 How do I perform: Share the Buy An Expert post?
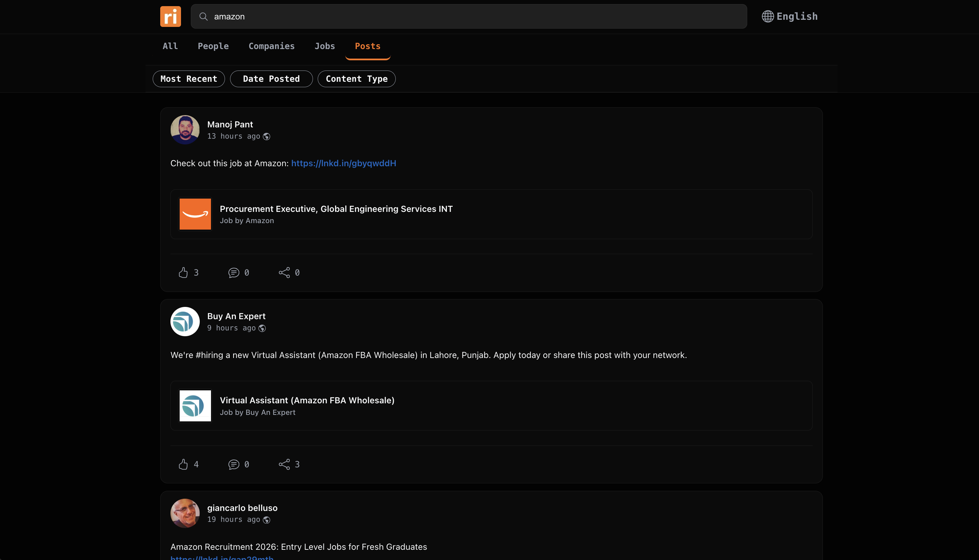(284, 464)
